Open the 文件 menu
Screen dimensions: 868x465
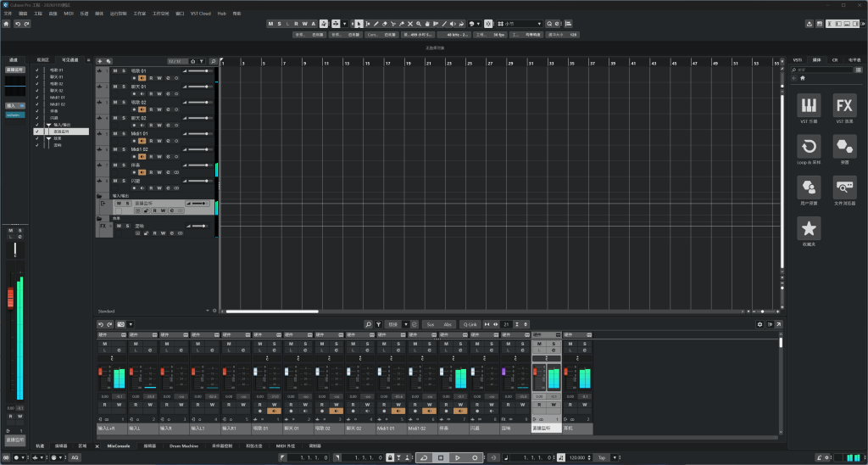tap(8, 14)
